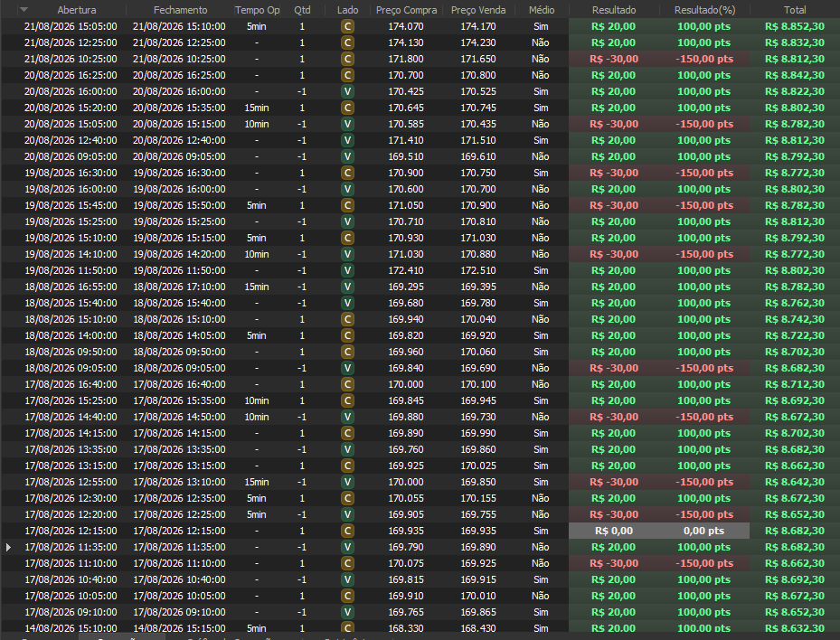The width and height of the screenshot is (840, 640).
Task: Sort by the Tempo Op column header
Action: (257, 10)
